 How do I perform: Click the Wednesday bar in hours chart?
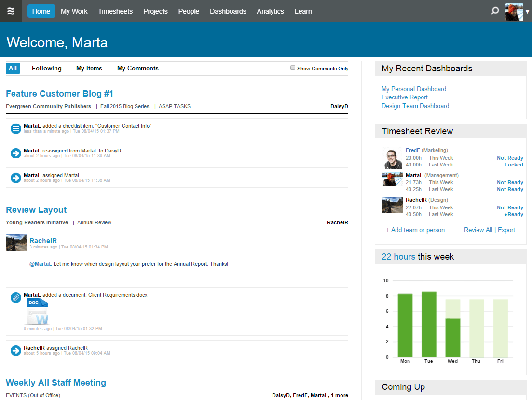click(452, 337)
